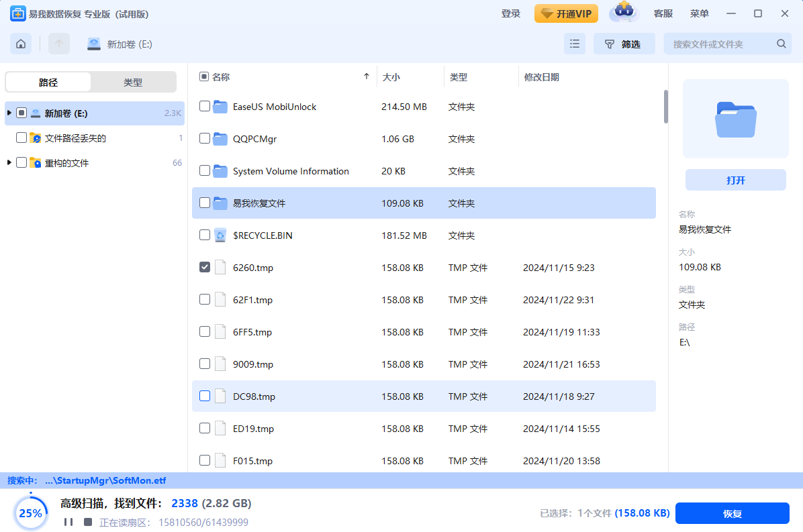This screenshot has width=803, height=532.
Task: Click the 文件路径丢失的 folder icon in tree
Action: pyautogui.click(x=36, y=138)
